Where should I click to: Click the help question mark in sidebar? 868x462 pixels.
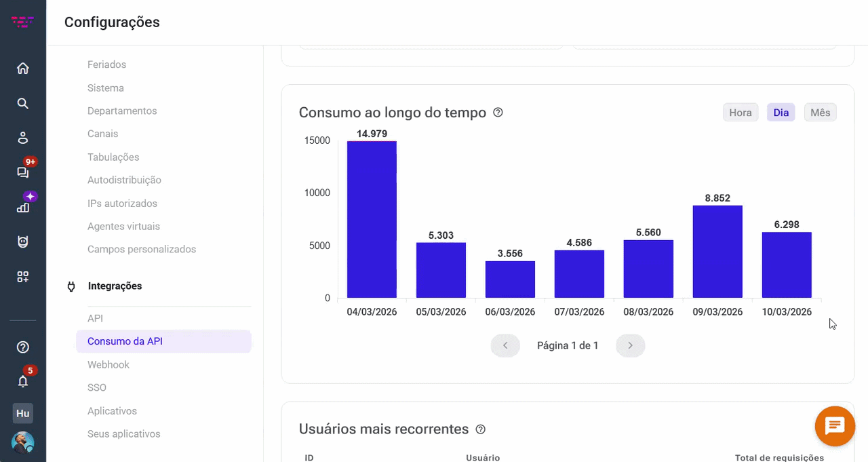23,347
